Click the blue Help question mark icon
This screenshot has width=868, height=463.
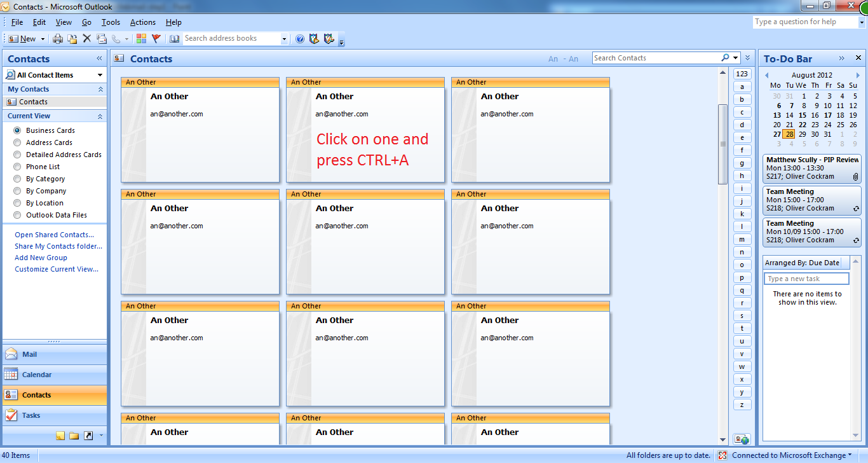coord(300,39)
